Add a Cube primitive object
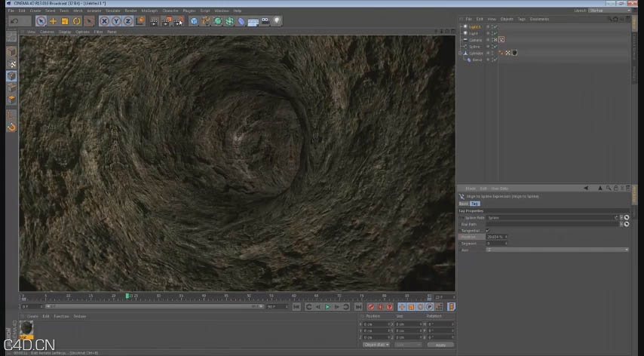This screenshot has height=356, width=644. click(x=194, y=21)
